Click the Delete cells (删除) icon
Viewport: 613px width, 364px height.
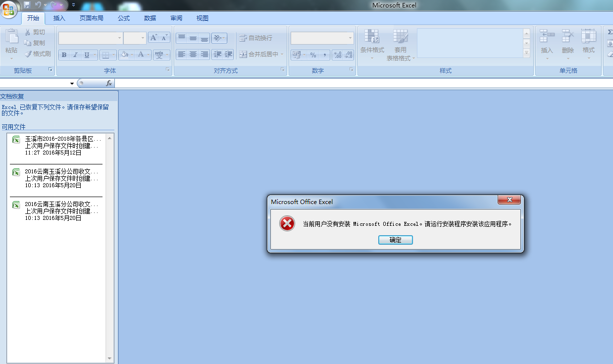(567, 36)
